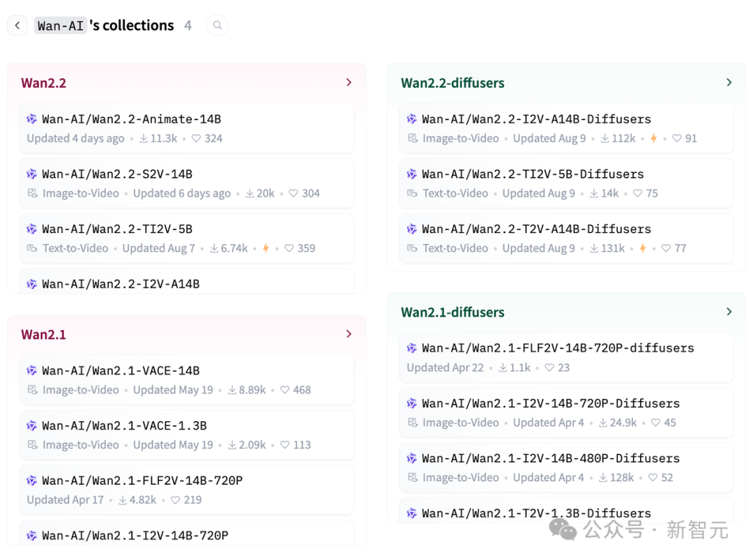Expand the Wan2.1 collection arrow
This screenshot has width=753, height=560.
click(349, 334)
